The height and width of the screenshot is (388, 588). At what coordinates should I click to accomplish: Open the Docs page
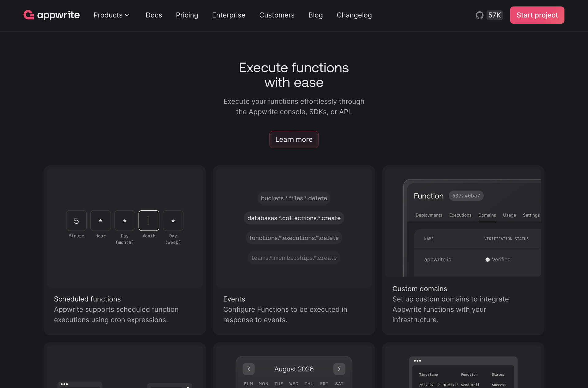point(154,15)
